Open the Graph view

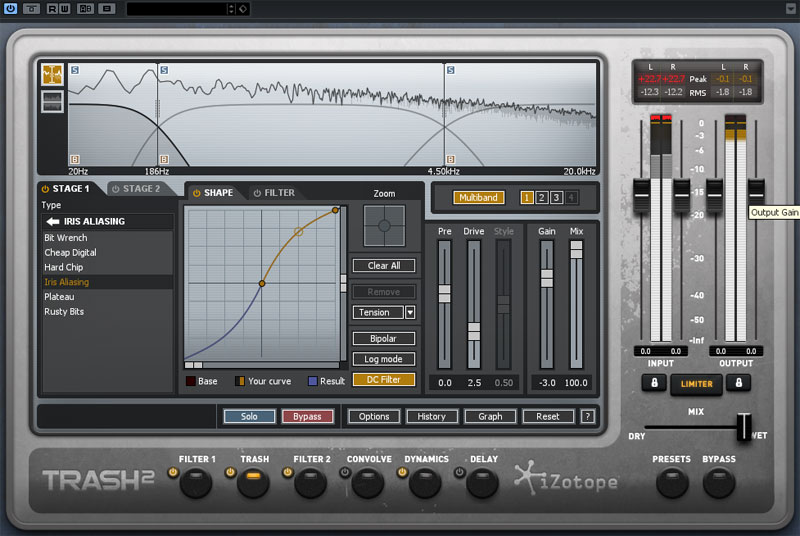pos(490,417)
